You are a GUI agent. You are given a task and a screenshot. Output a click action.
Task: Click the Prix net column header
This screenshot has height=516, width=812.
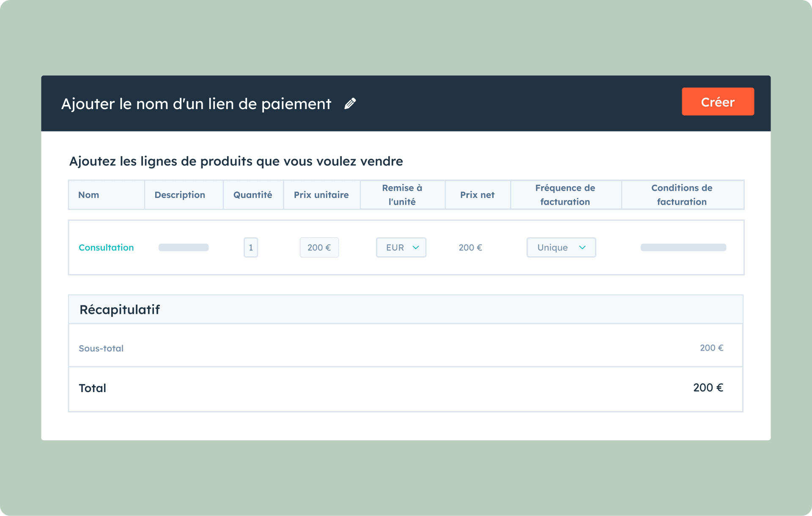(477, 195)
